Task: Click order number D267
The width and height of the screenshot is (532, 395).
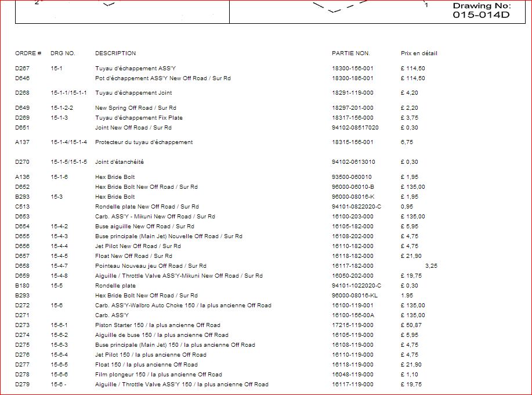Action: coord(22,69)
